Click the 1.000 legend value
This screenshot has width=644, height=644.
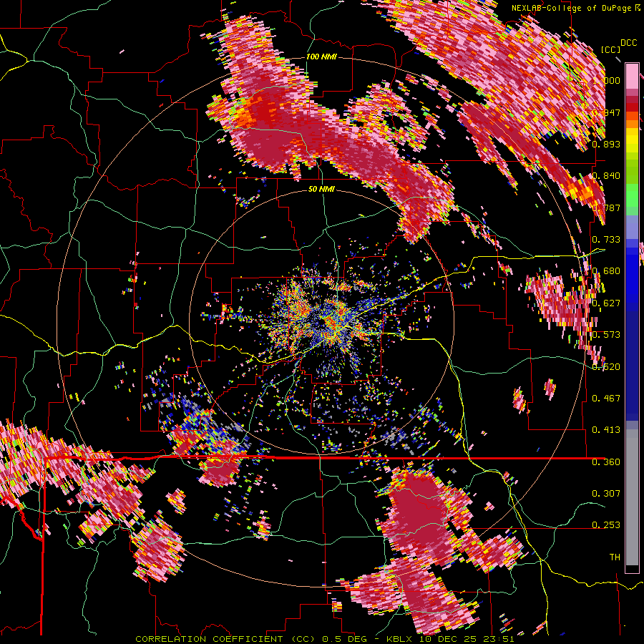[606, 80]
